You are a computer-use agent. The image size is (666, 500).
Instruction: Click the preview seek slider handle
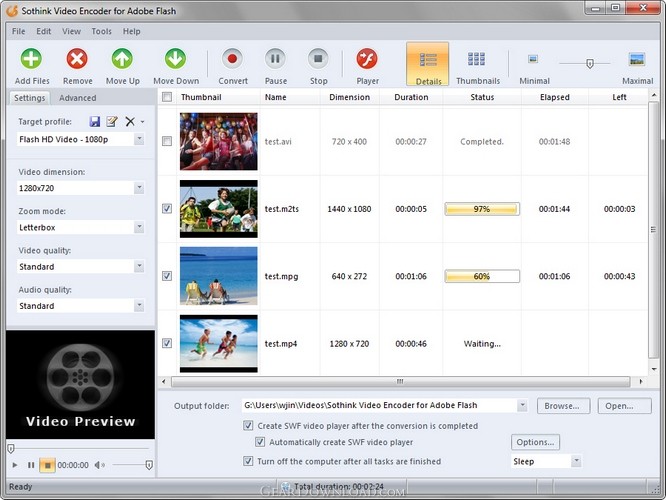click(x=11, y=448)
